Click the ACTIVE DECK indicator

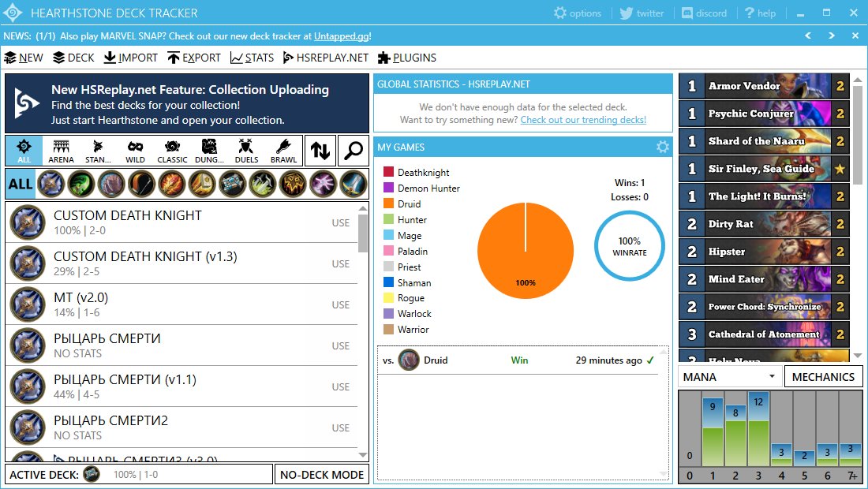point(139,475)
